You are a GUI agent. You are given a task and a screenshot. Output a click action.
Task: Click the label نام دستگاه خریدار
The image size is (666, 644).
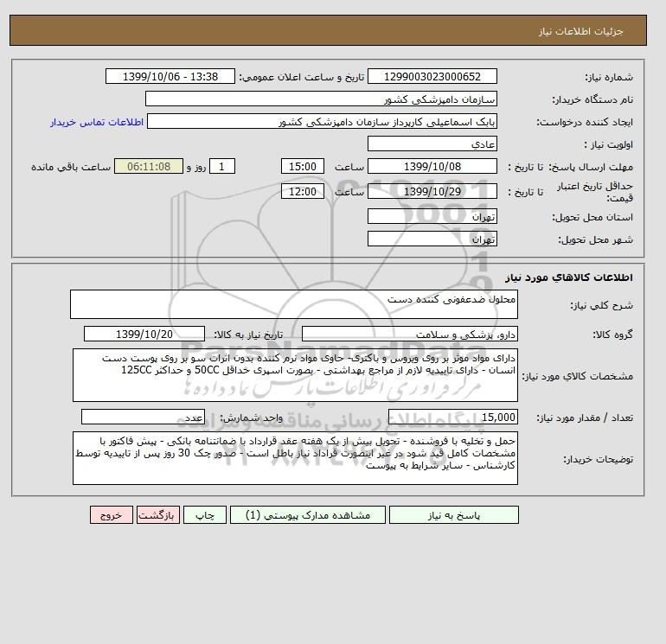coord(592,99)
